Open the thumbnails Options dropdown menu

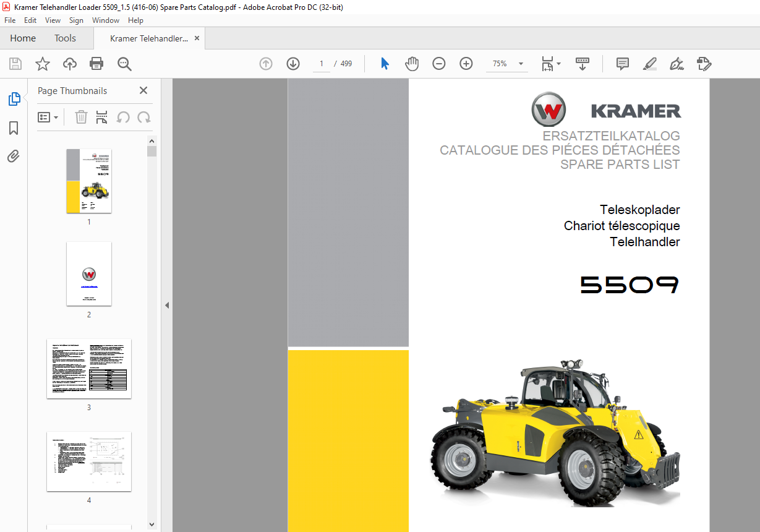tap(48, 117)
